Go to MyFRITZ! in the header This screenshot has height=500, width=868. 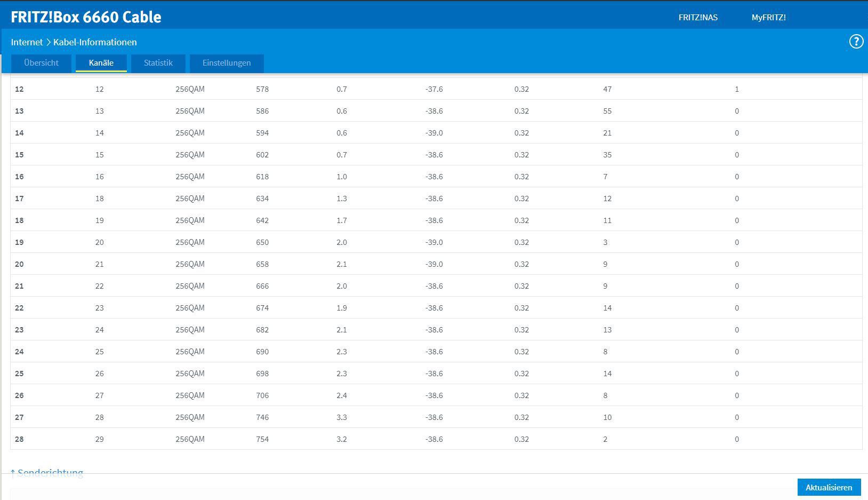tap(768, 18)
